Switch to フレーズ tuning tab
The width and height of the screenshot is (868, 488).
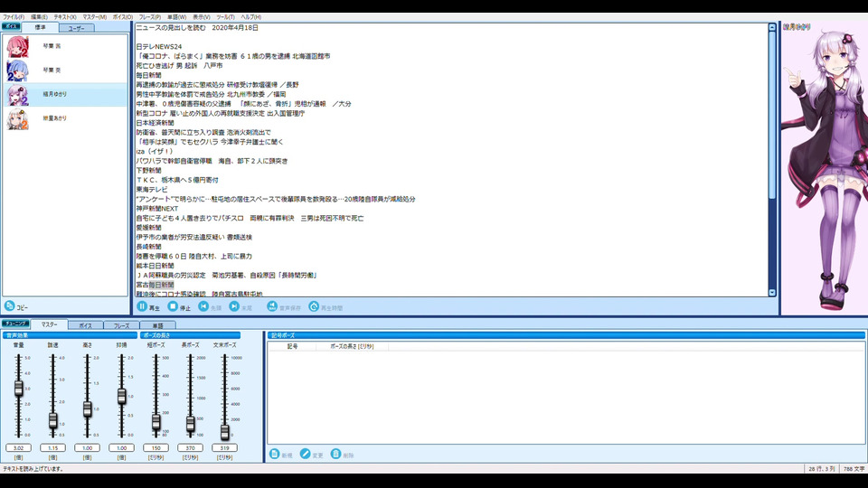[121, 325]
